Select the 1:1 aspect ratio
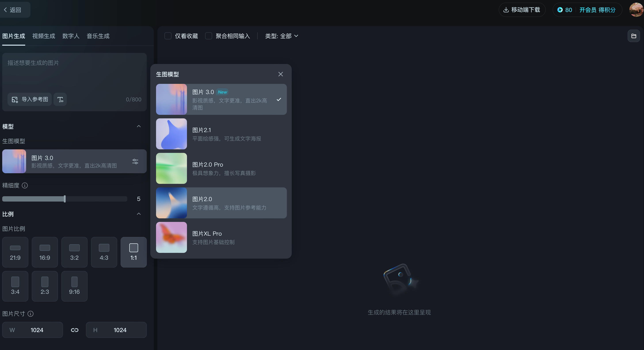Screen dimensions: 644x350 tap(134, 252)
